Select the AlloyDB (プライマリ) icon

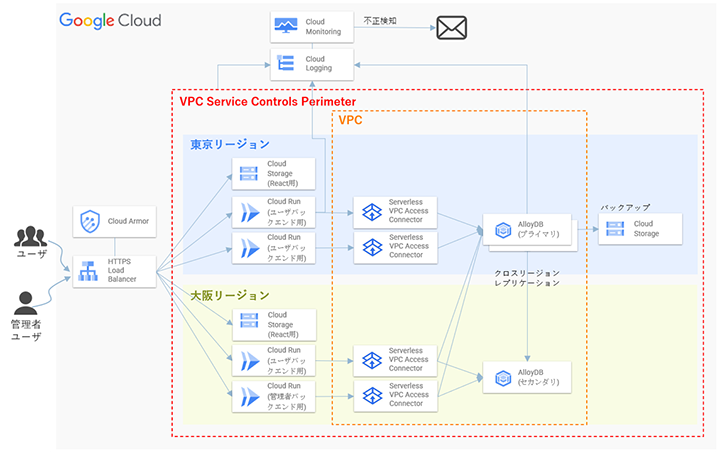[x=503, y=230]
